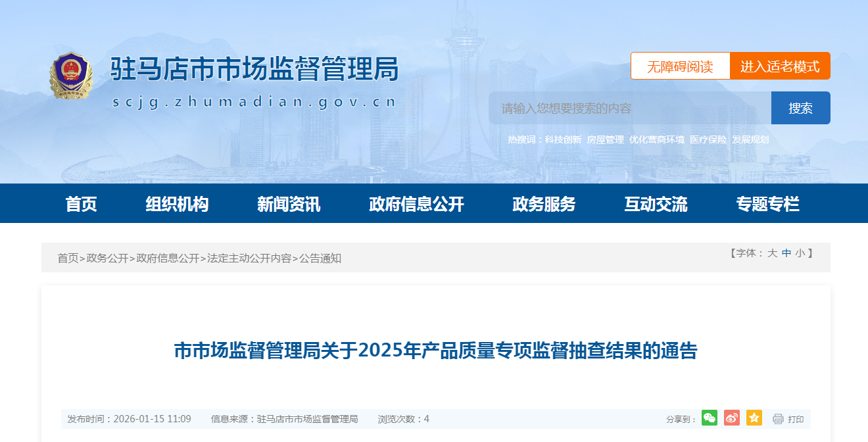
Task: Open the 首页 navigation menu item
Action: click(x=82, y=204)
